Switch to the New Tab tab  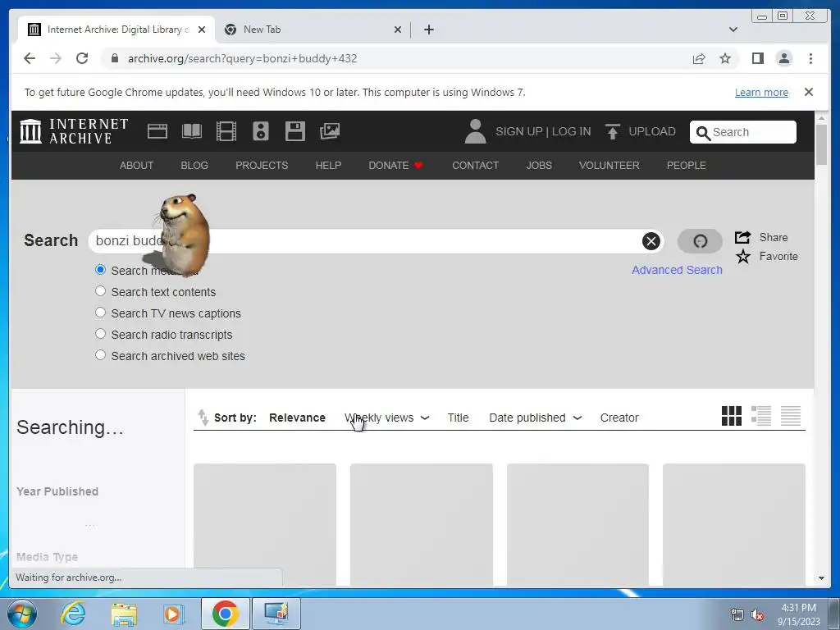313,30
